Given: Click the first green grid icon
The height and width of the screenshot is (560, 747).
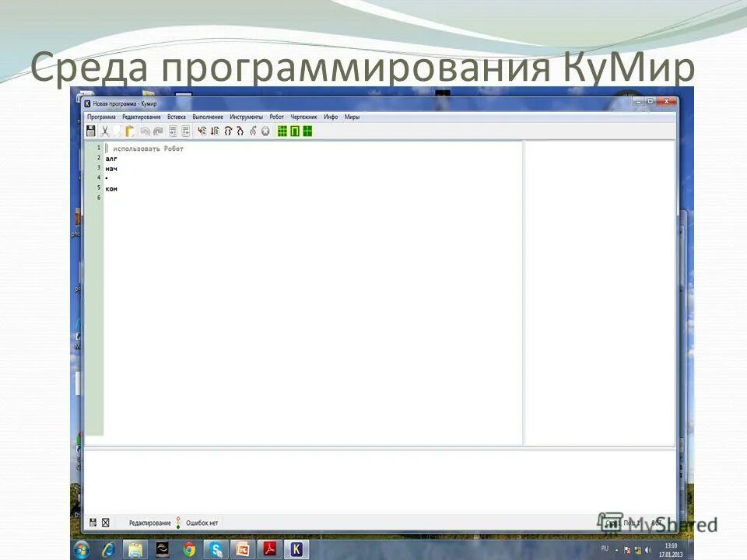Looking at the screenshot, I should (282, 131).
